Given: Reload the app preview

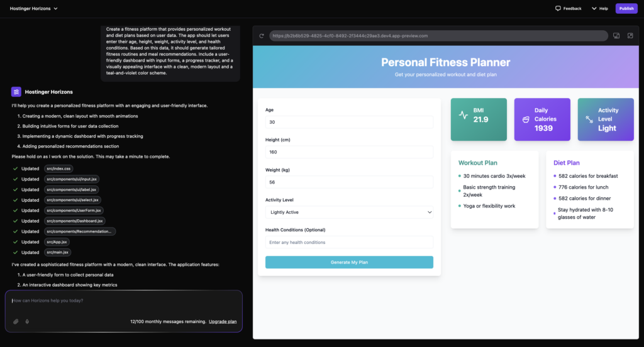Looking at the screenshot, I should coord(262,36).
